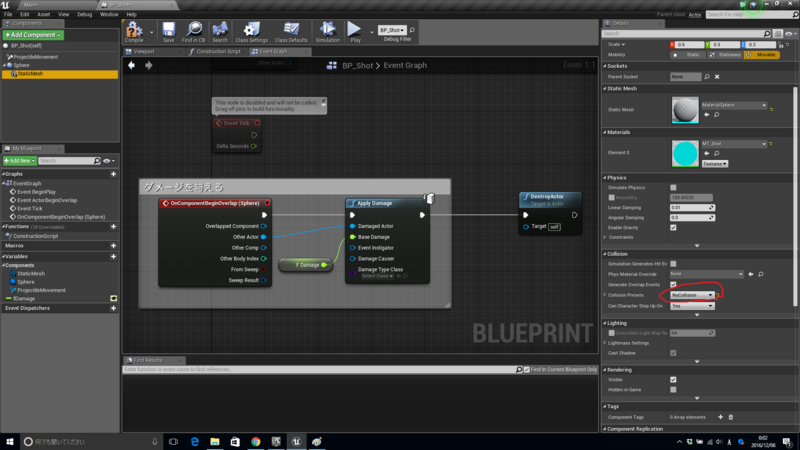Open Textures dropdown under Materials
The width and height of the screenshot is (800, 450).
pyautogui.click(x=715, y=164)
